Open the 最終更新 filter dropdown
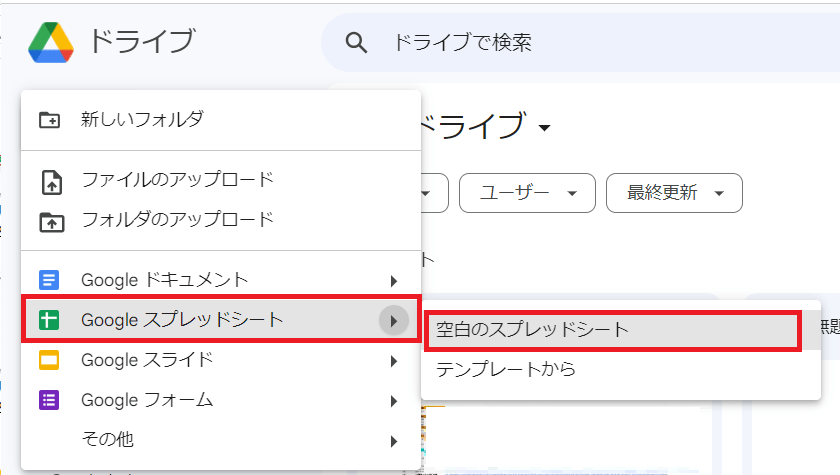 674,193
